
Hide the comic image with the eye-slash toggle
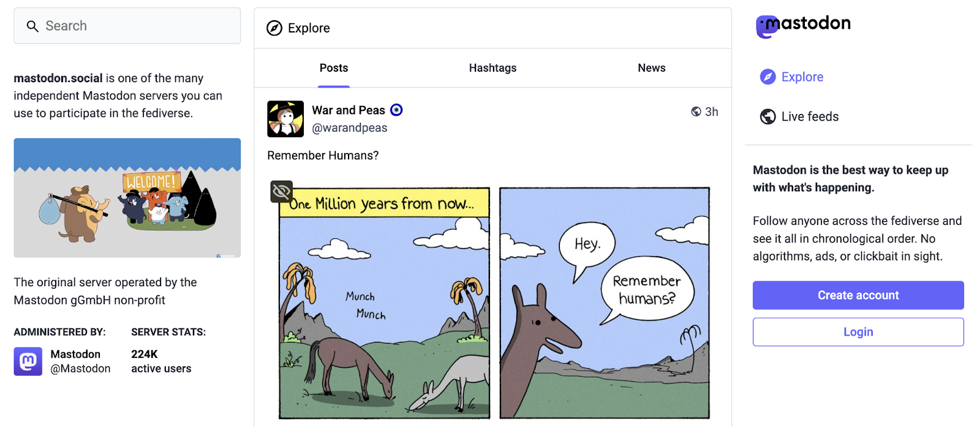[281, 191]
